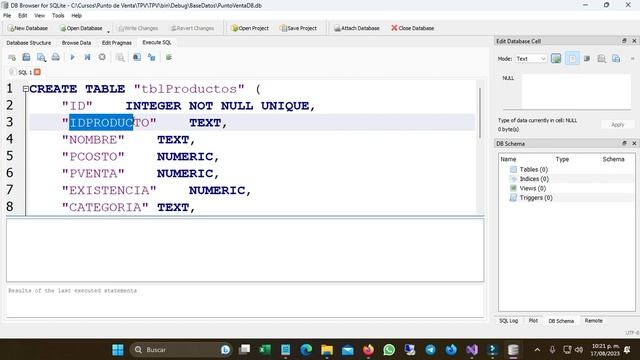640x360 pixels.
Task: Click the print SQL icon
Action: pyautogui.click(x=56, y=57)
